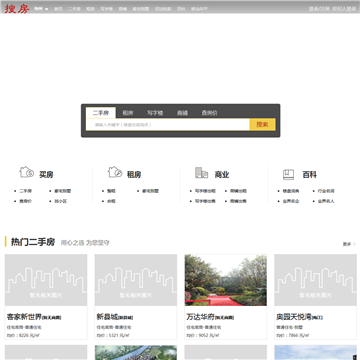This screenshot has height=360, width=360.
Task: Select the 商铺 search tab
Action: (182, 113)
